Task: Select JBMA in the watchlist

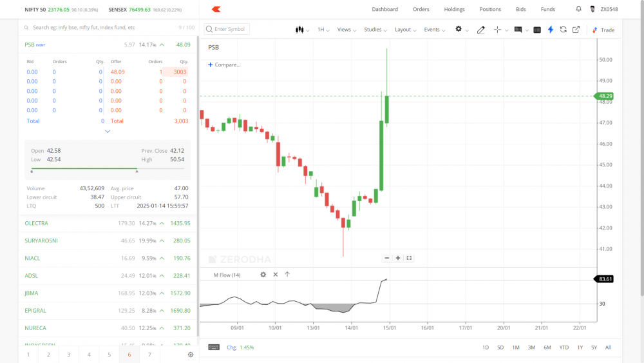Action: [108, 293]
